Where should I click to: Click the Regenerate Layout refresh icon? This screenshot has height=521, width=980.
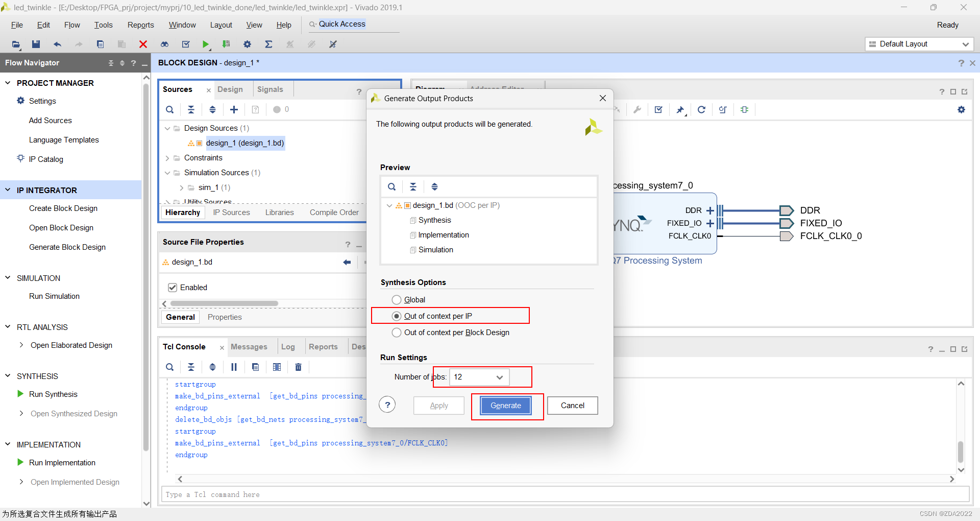701,109
